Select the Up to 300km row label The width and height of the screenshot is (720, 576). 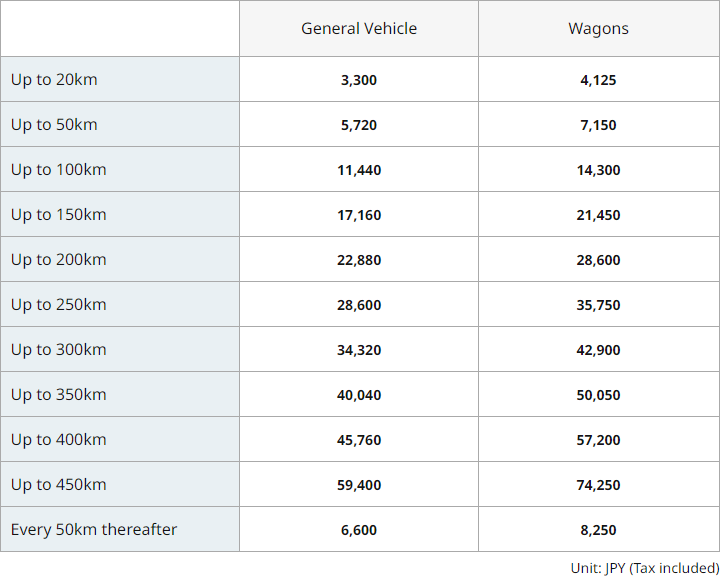pos(59,350)
